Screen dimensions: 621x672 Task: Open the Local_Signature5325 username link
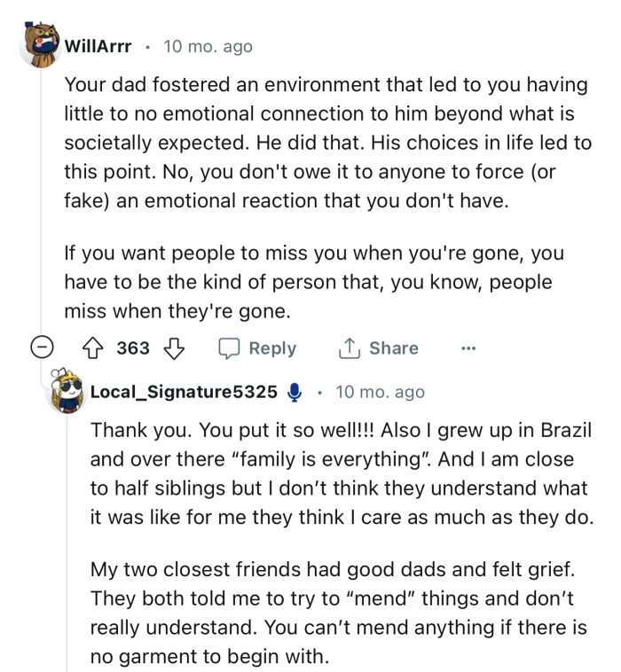[184, 392]
